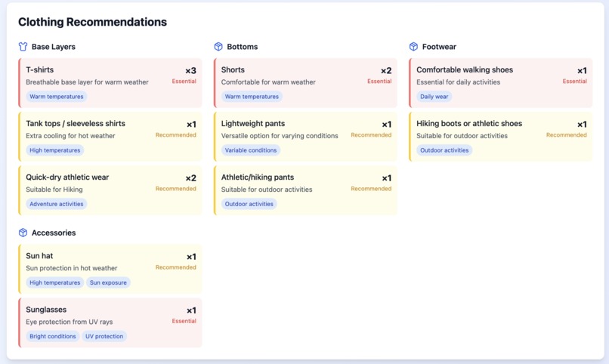Click the Bright conditions tag

[x=52, y=336]
